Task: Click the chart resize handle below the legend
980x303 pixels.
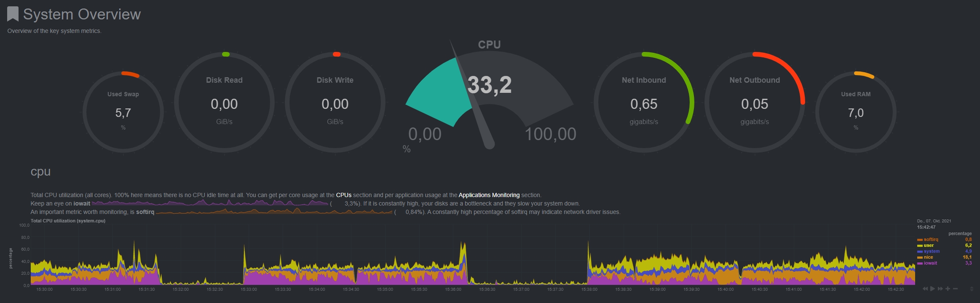Action: point(972,289)
